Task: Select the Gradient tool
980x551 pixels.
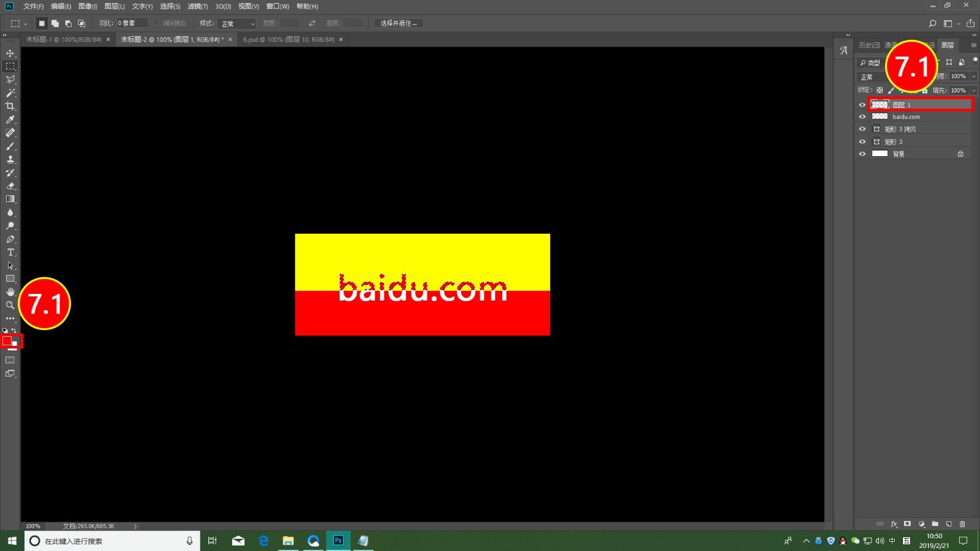Action: click(x=10, y=199)
